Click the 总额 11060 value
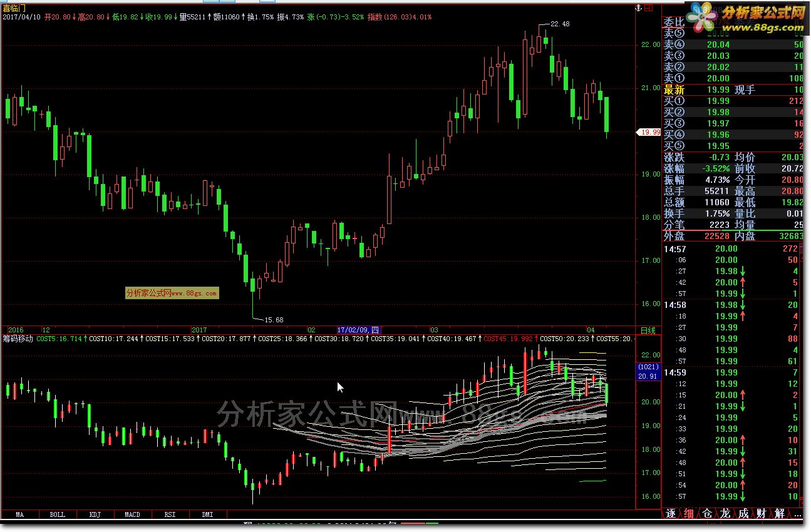 [x=717, y=202]
